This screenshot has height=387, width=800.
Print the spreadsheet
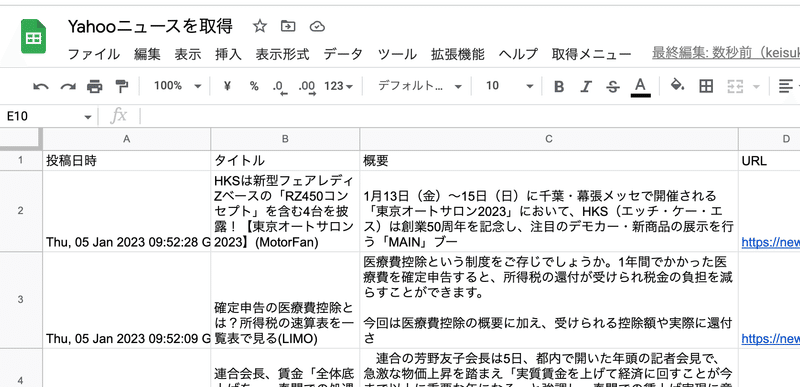pos(95,87)
